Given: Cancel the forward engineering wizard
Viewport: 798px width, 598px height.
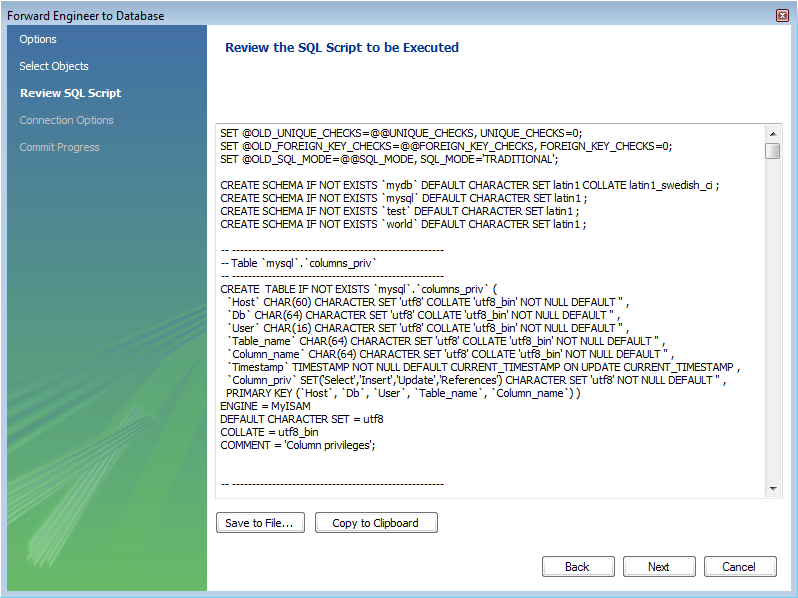Looking at the screenshot, I should pos(739,567).
